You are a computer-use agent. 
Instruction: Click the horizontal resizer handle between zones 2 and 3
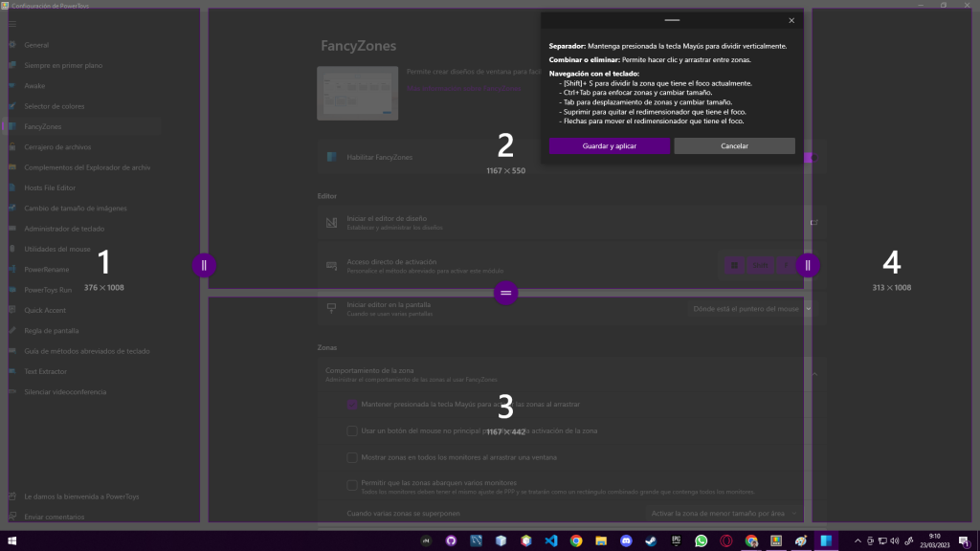click(506, 293)
